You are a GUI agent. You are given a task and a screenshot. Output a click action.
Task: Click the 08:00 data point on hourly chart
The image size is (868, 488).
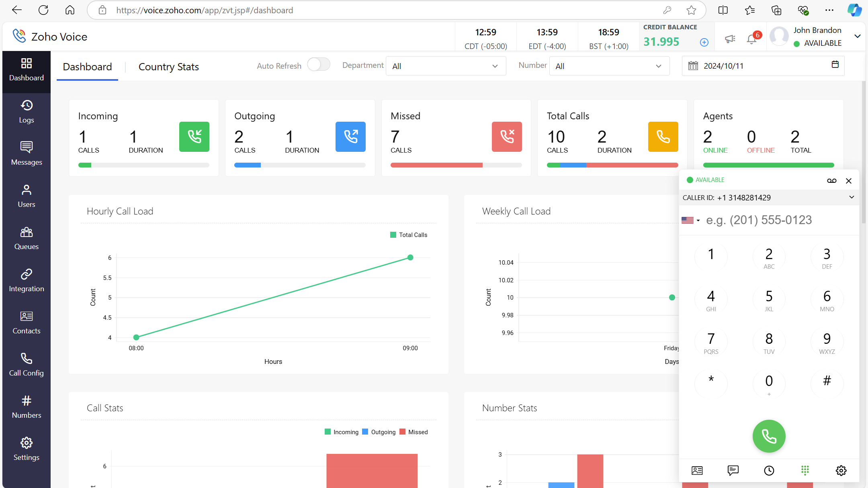(x=136, y=337)
